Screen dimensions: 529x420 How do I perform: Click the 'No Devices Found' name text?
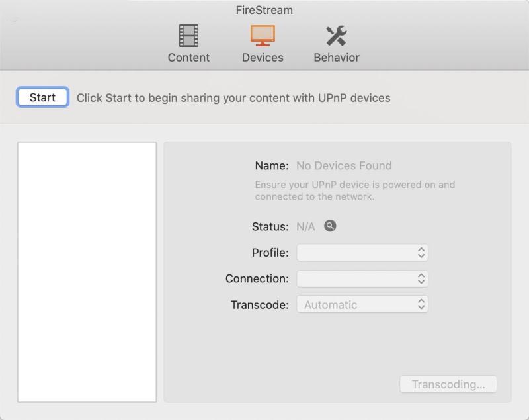pos(344,165)
